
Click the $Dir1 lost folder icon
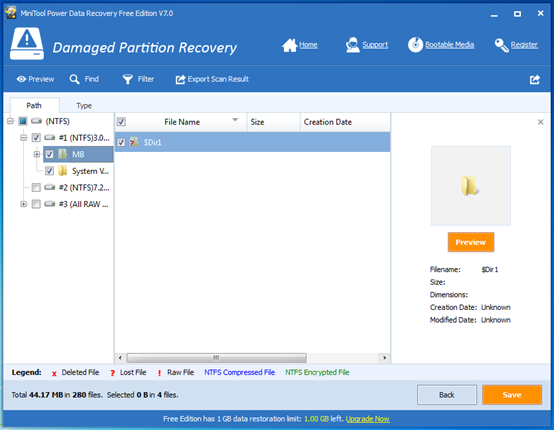134,142
